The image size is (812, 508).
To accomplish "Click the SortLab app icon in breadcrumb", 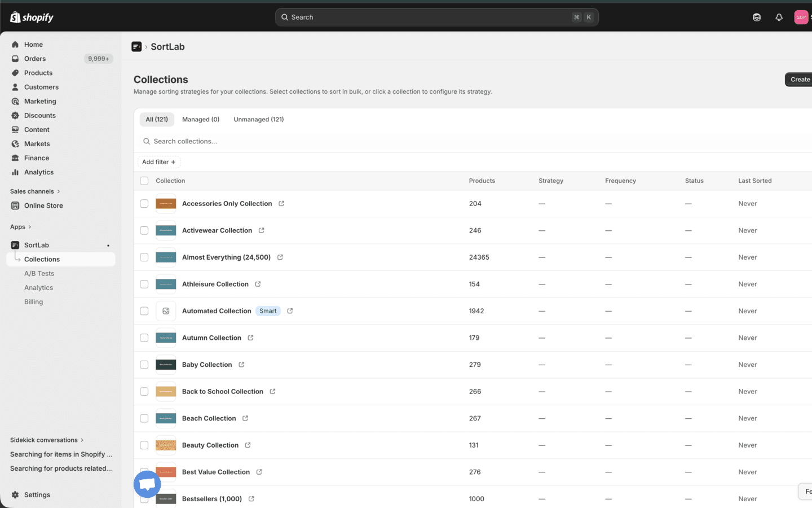I will pos(136,47).
